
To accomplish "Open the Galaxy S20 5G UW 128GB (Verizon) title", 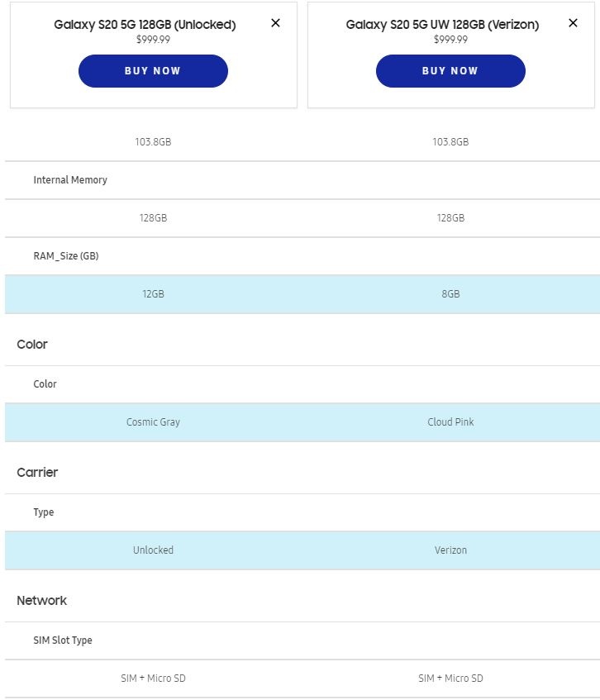I will pyautogui.click(x=442, y=25).
